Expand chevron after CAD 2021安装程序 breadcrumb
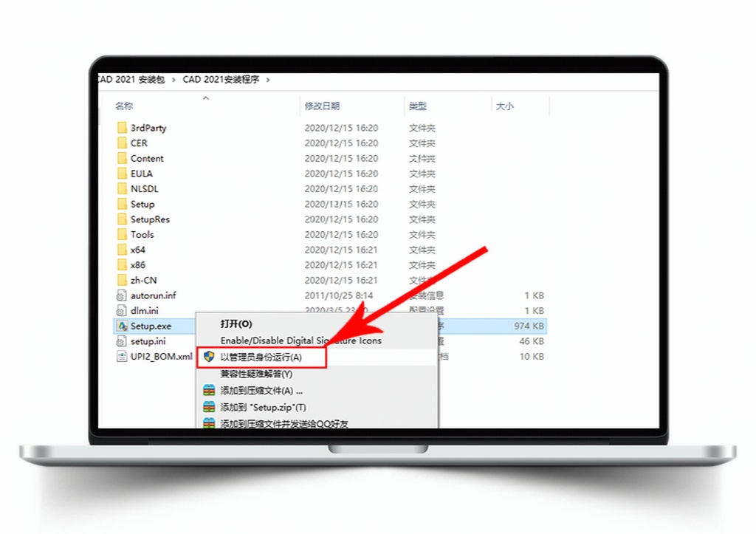The height and width of the screenshot is (534, 756). pos(268,80)
